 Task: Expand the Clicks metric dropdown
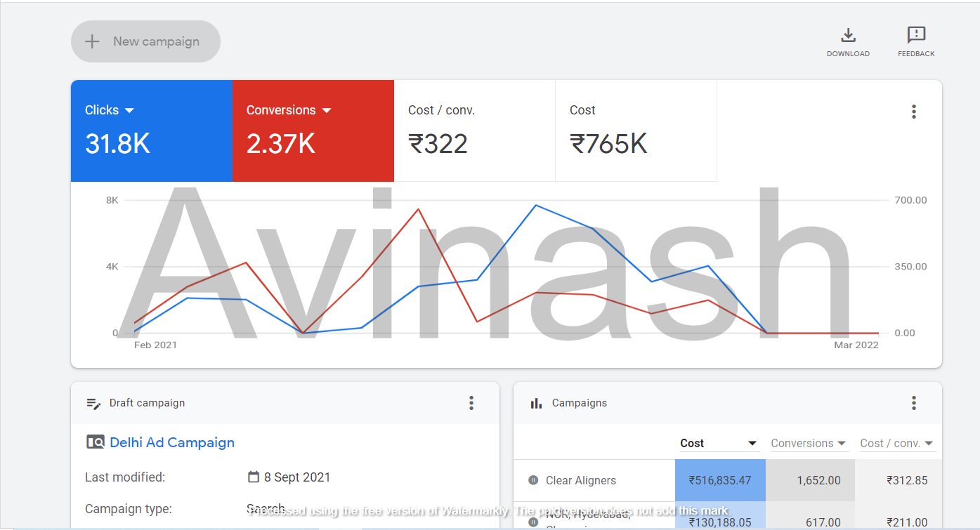[129, 111]
